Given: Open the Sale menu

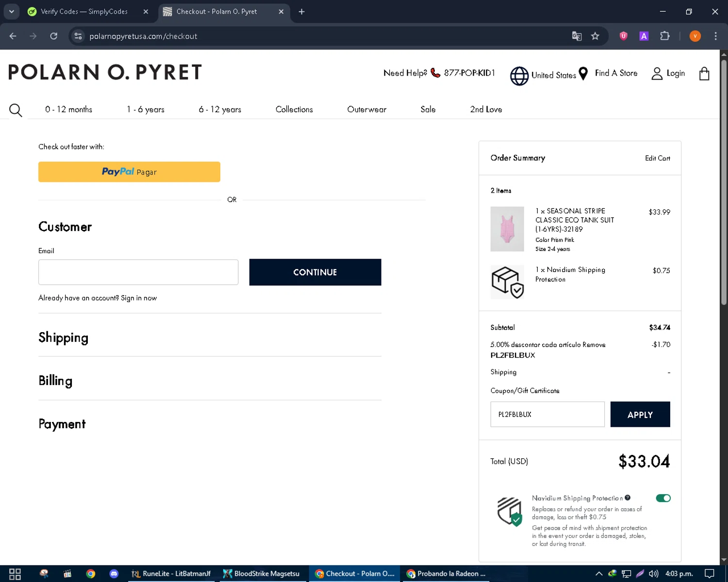Looking at the screenshot, I should (428, 110).
